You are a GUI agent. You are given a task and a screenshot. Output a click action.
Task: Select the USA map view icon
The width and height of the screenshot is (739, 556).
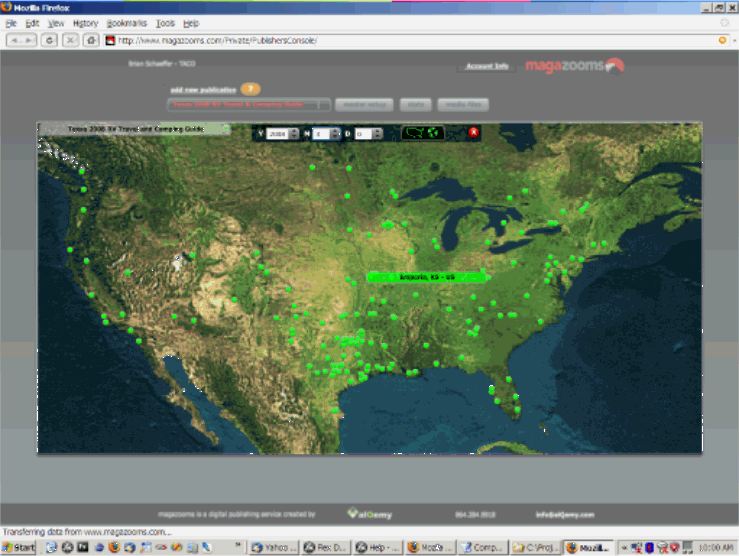pos(417,132)
